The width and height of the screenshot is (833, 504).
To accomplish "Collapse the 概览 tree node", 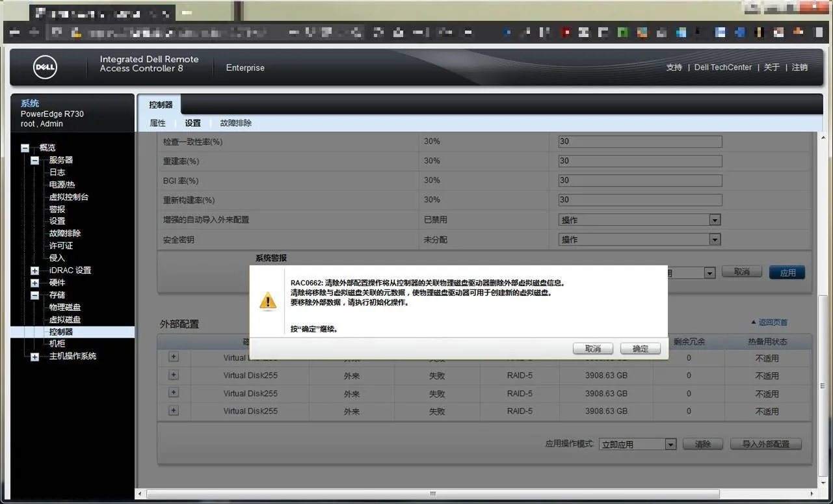I will point(25,148).
